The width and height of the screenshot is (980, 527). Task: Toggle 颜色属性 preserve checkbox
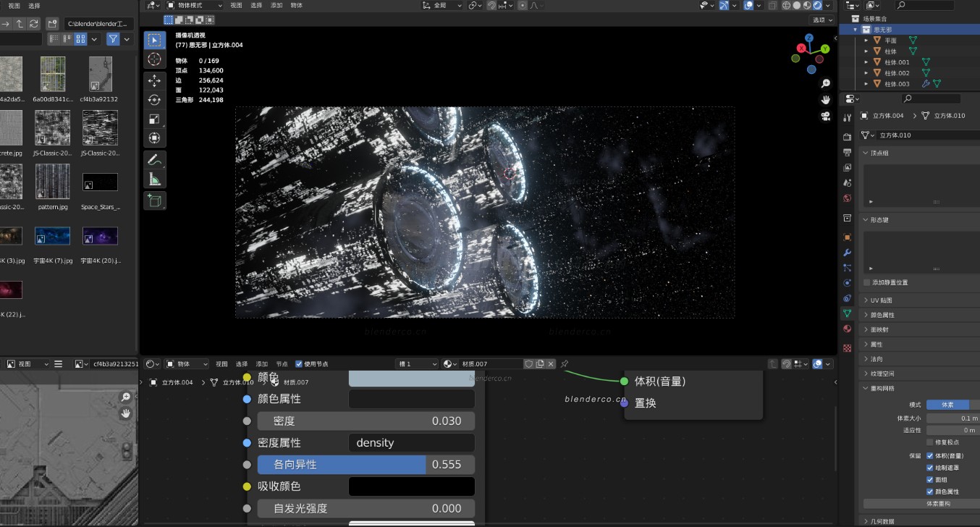pos(930,492)
